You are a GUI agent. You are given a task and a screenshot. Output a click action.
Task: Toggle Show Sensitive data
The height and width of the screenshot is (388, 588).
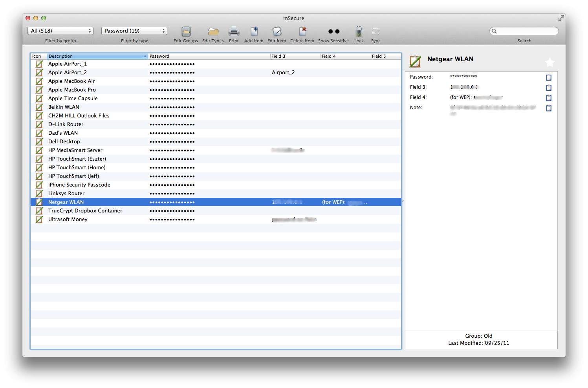pyautogui.click(x=333, y=32)
